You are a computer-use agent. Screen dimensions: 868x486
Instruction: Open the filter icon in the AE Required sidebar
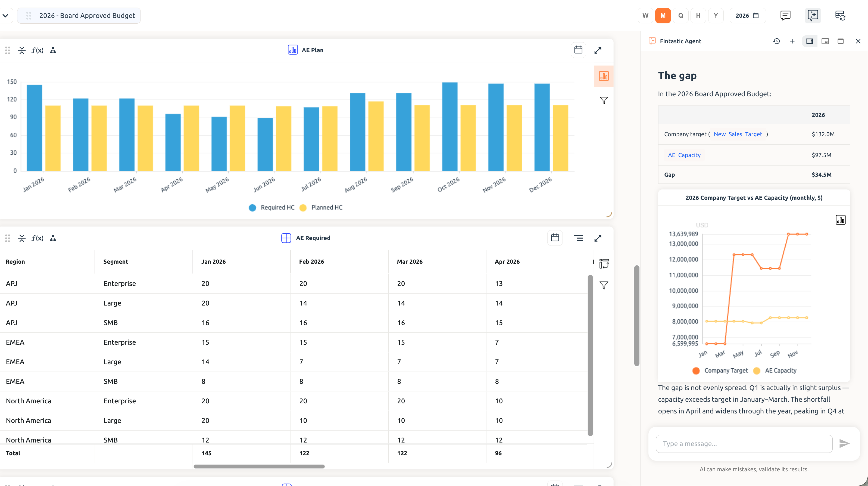point(604,285)
